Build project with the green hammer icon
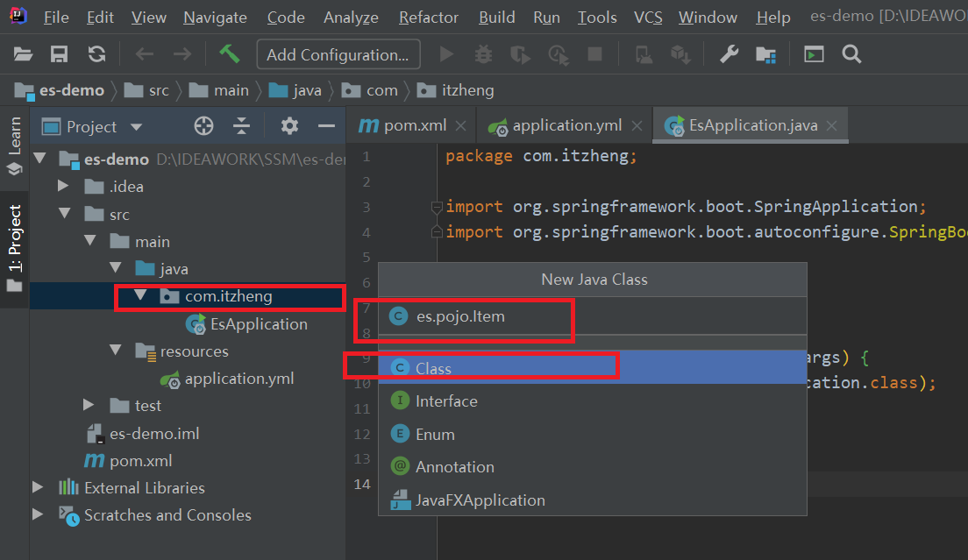The width and height of the screenshot is (968, 560). pyautogui.click(x=229, y=53)
